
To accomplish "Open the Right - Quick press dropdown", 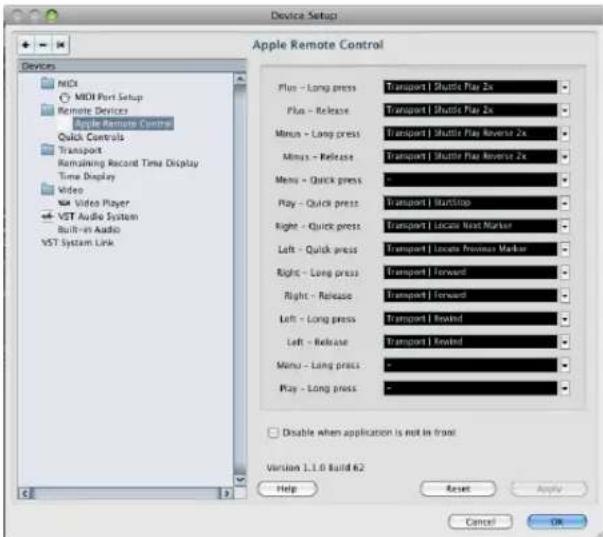I will (564, 226).
